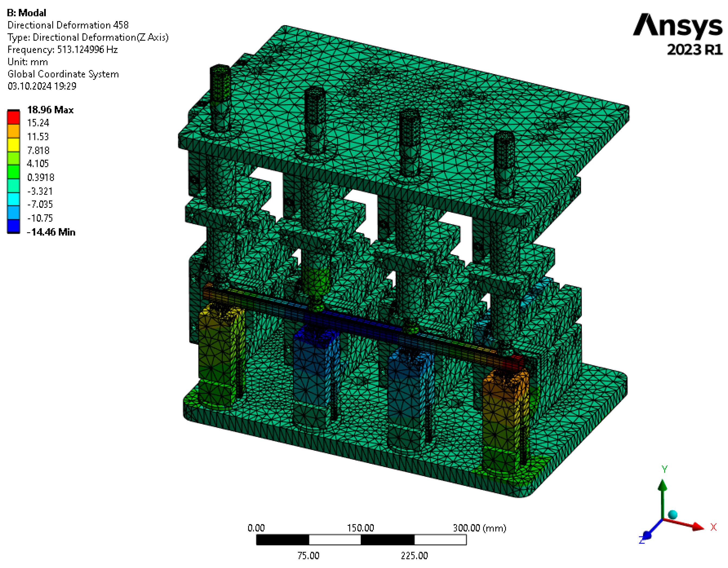Click the scale ruler bar
The image size is (728, 568).
click(x=361, y=540)
